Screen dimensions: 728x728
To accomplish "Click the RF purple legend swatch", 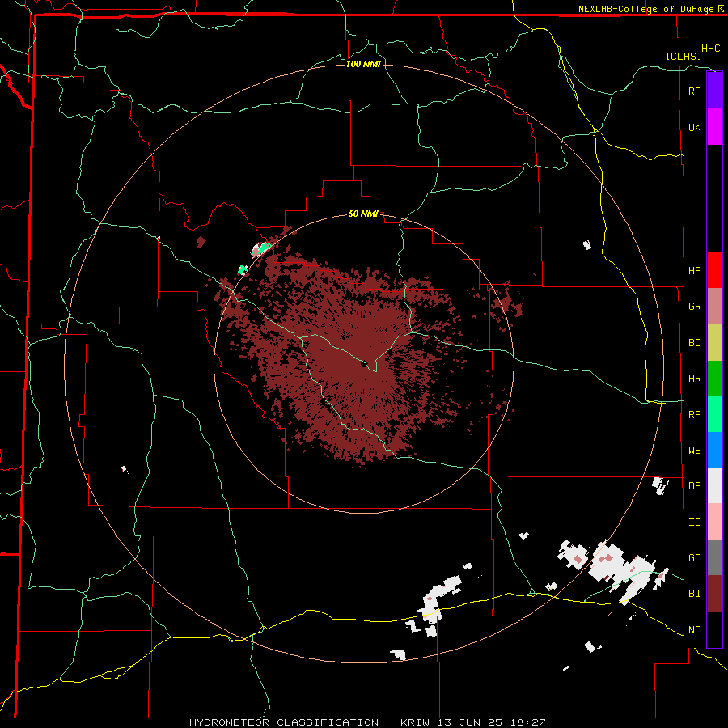I will click(x=714, y=91).
